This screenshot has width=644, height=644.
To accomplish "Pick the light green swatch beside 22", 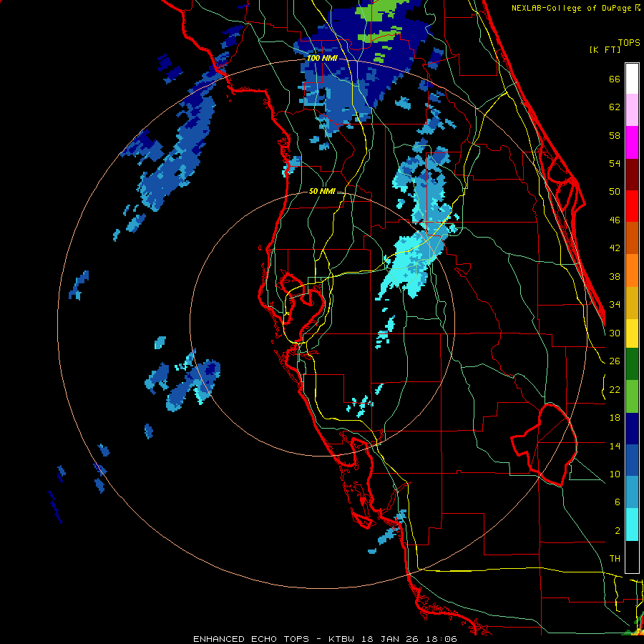I will coord(632,396).
